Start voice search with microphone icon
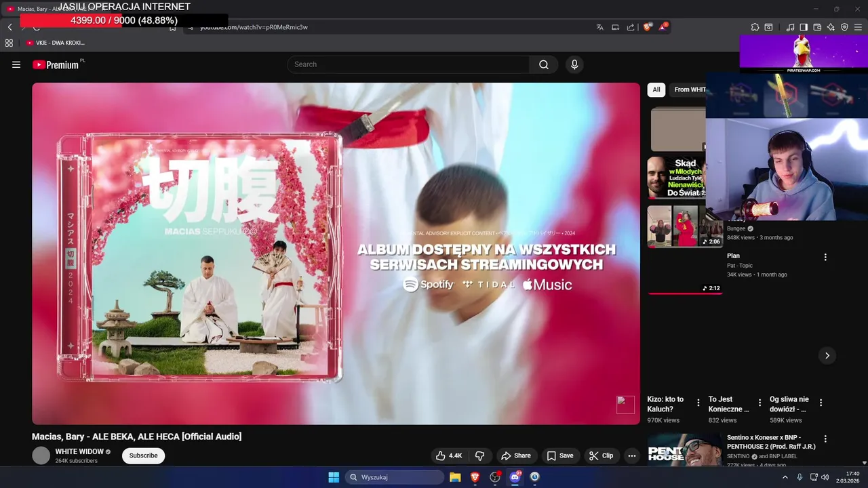This screenshot has height=488, width=868. [x=574, y=64]
